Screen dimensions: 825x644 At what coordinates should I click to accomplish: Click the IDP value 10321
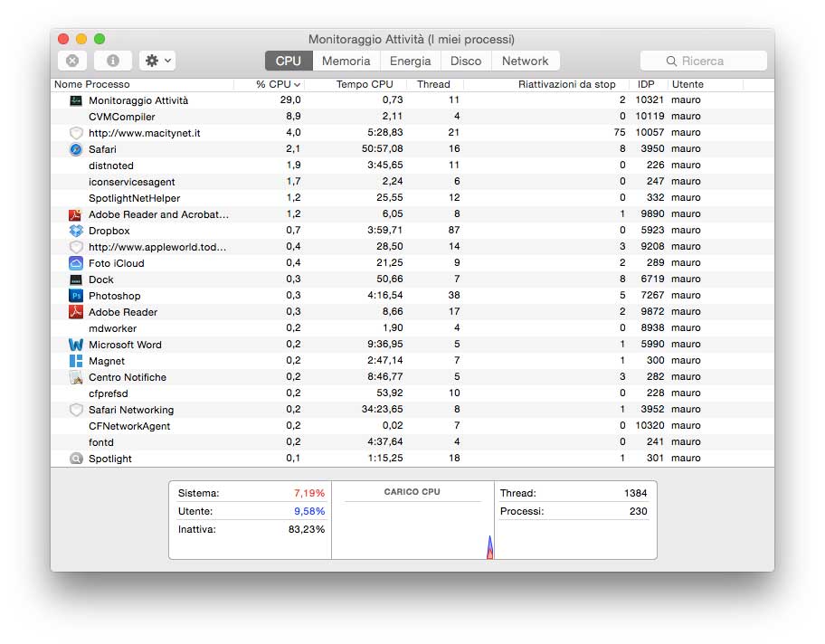650,100
